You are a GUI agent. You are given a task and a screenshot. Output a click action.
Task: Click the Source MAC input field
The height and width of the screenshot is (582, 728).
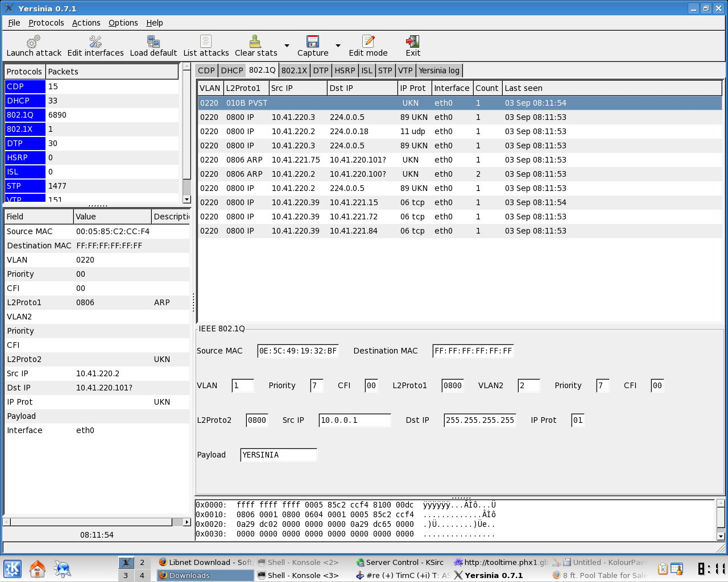298,351
